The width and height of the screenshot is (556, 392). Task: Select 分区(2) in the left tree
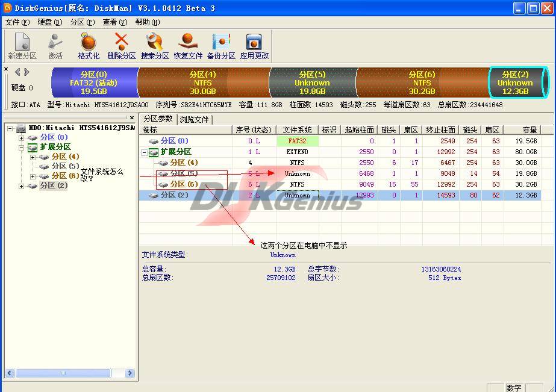tap(54, 185)
